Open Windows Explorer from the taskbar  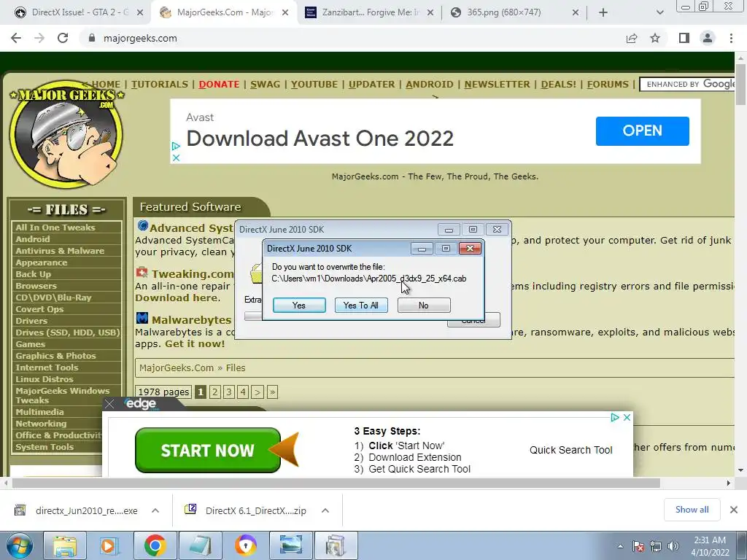(65, 545)
